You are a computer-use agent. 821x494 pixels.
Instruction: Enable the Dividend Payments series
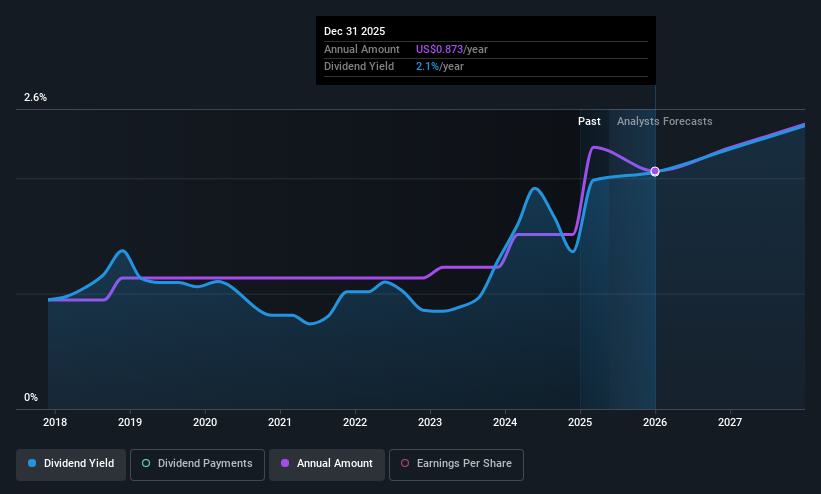tap(197, 464)
